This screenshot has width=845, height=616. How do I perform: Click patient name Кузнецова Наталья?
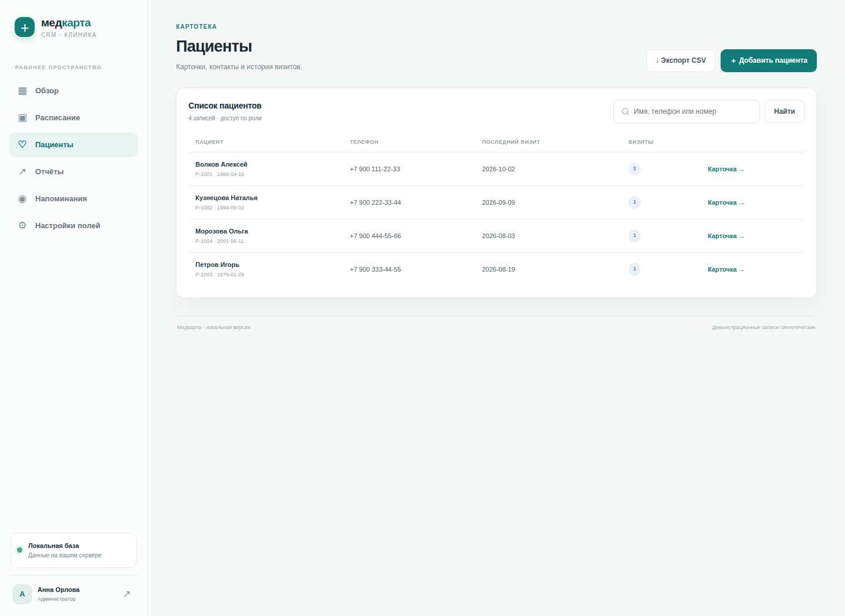pyautogui.click(x=227, y=198)
